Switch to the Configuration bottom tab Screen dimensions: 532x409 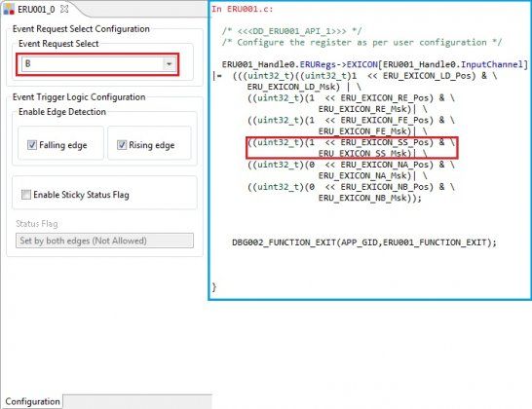tap(32, 401)
